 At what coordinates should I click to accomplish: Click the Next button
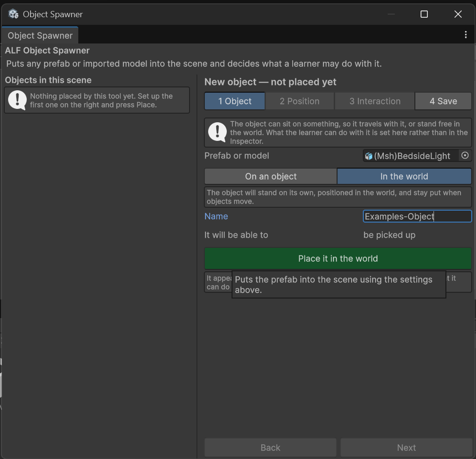[x=406, y=448]
